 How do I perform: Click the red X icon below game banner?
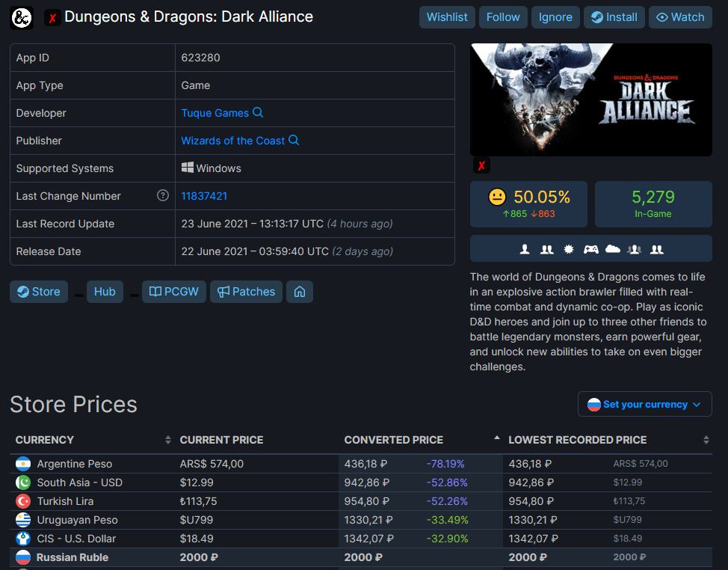pos(481,165)
